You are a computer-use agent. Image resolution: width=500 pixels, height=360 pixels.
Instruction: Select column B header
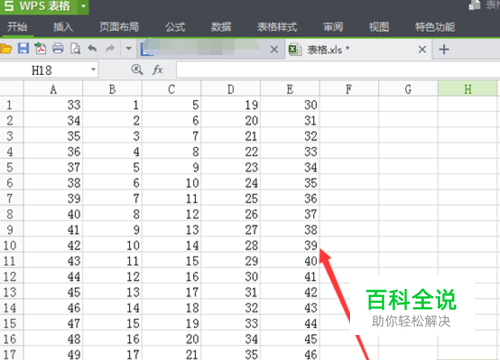[x=112, y=89]
